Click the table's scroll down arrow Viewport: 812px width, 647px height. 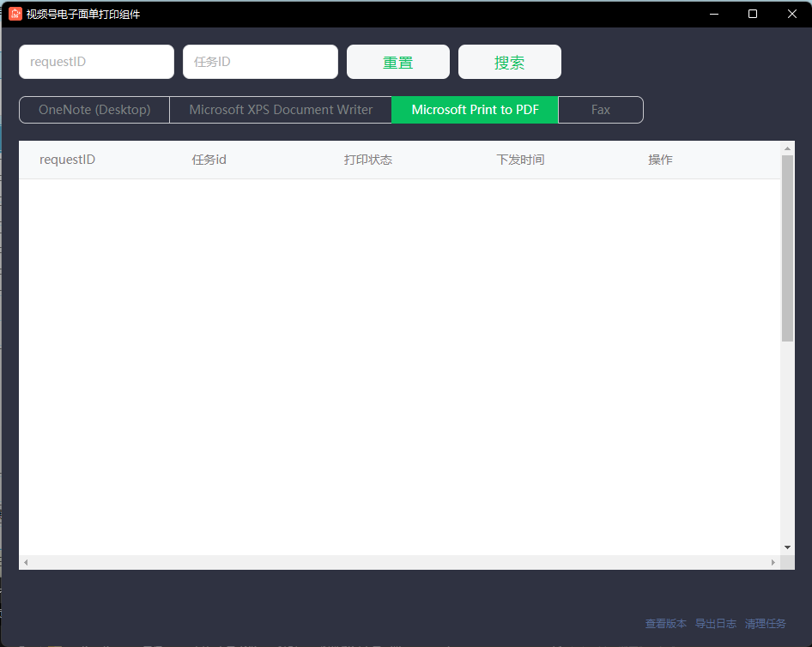(787, 547)
